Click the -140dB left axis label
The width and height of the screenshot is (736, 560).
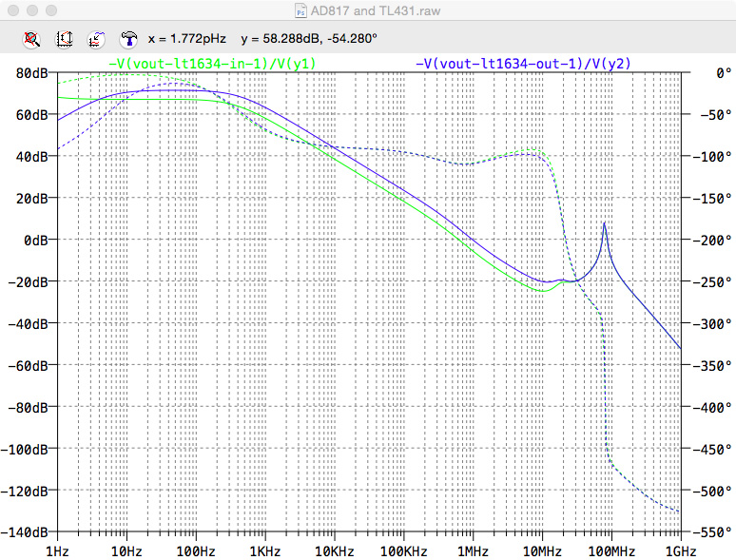[x=25, y=532]
